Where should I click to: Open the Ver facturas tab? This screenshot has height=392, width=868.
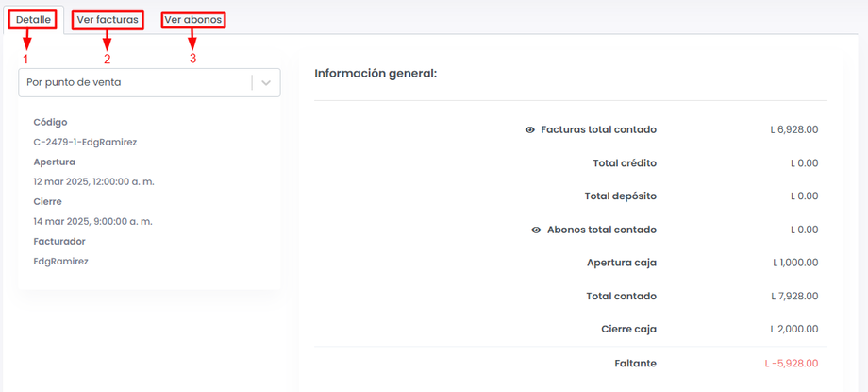pos(108,20)
